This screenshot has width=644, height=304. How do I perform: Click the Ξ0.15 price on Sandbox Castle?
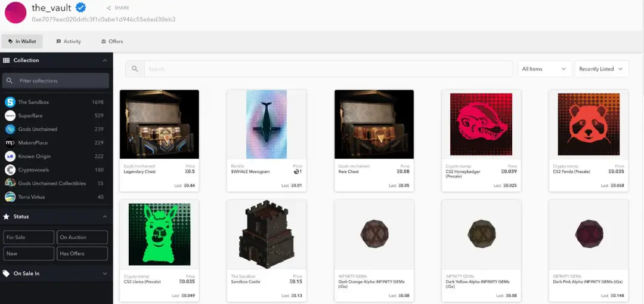coord(296,282)
